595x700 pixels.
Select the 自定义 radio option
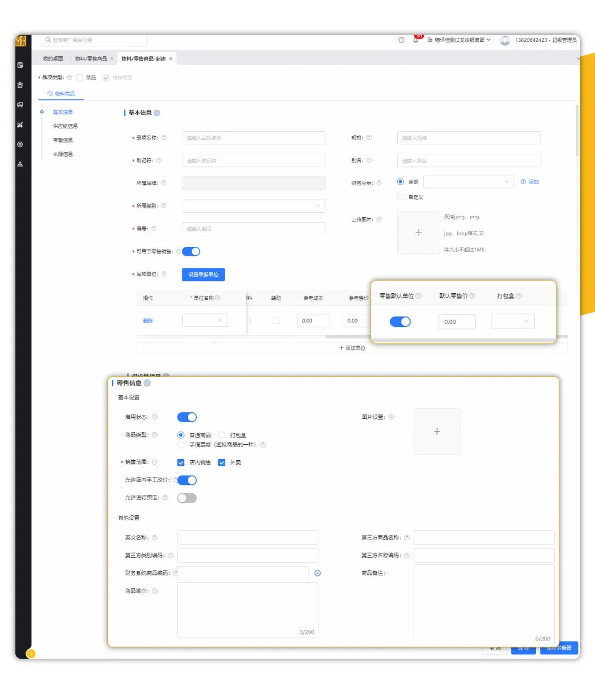click(x=401, y=197)
